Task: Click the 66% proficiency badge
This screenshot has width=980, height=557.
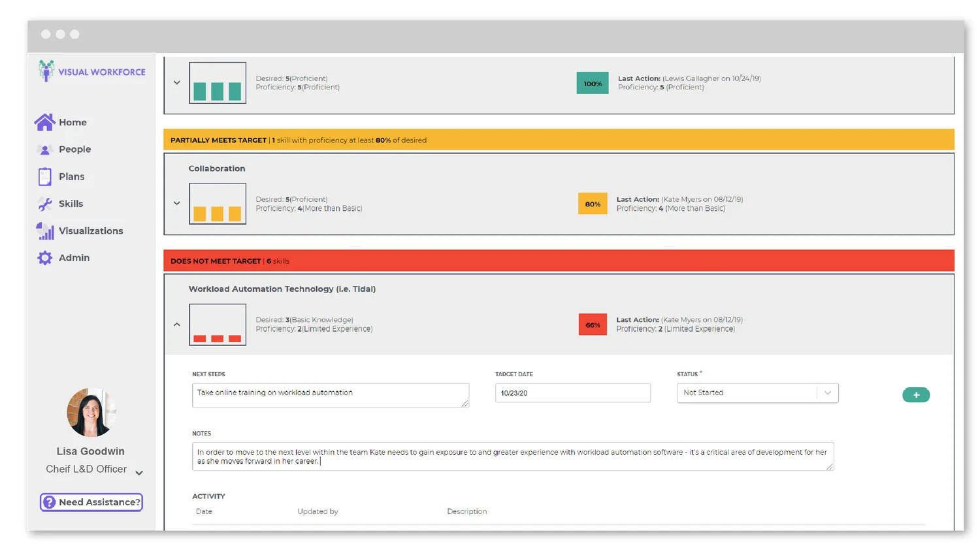Action: click(592, 324)
